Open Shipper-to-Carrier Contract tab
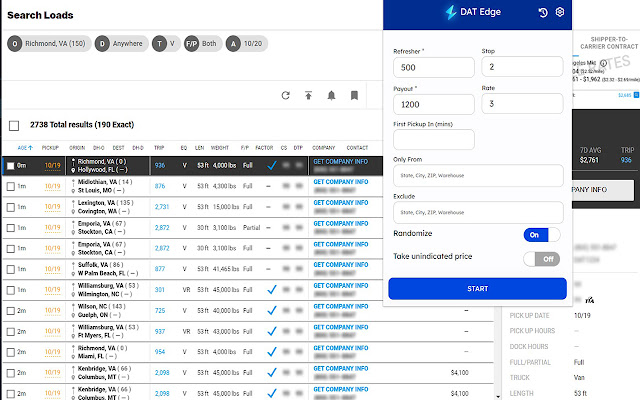The width and height of the screenshot is (640, 400). 609,43
